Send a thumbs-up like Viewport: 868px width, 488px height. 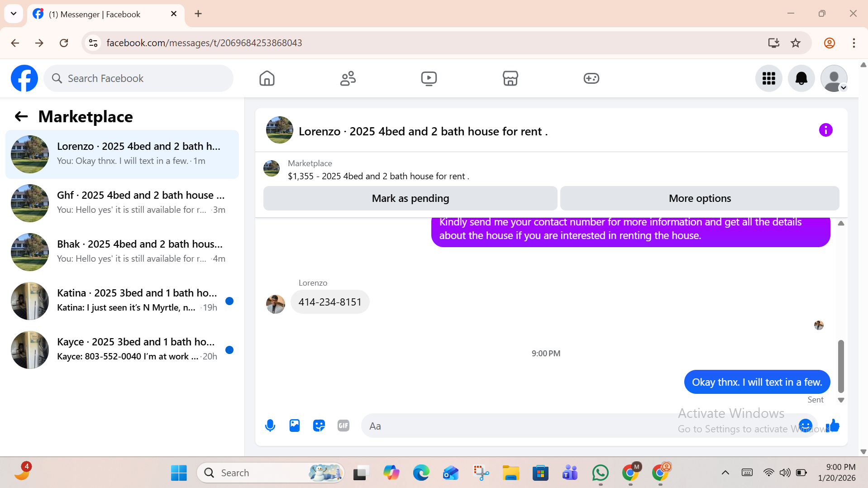click(833, 426)
